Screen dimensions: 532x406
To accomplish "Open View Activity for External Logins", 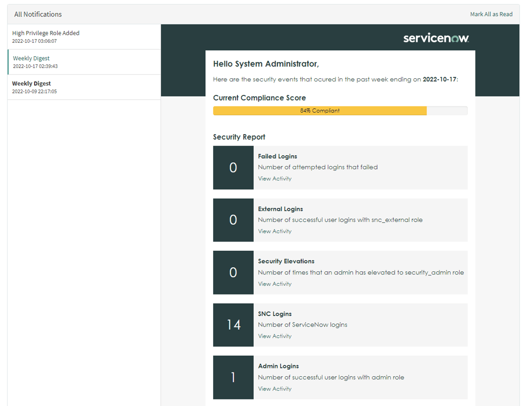I will (275, 231).
